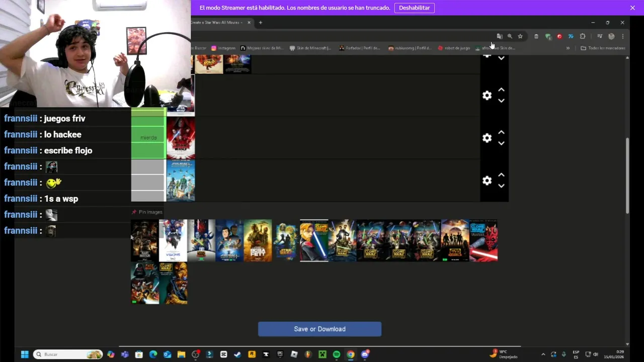Image resolution: width=644 pixels, height=362 pixels.
Task: Show hidden bookmarks with the double chevron
Action: (568, 48)
